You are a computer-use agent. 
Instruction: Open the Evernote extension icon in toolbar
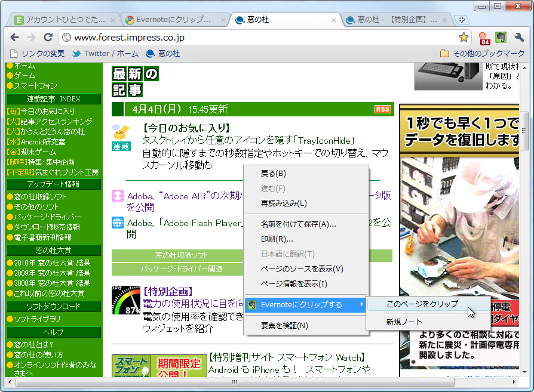pyautogui.click(x=501, y=36)
